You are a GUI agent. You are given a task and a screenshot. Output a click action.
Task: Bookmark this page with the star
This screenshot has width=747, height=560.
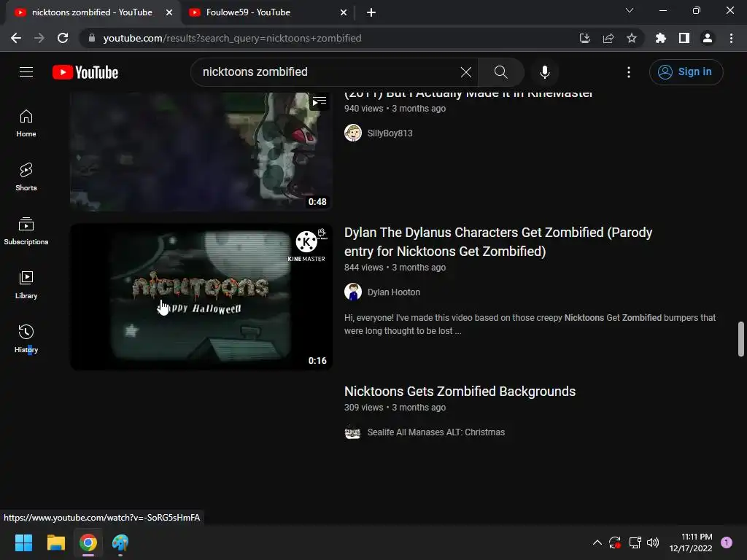click(631, 38)
